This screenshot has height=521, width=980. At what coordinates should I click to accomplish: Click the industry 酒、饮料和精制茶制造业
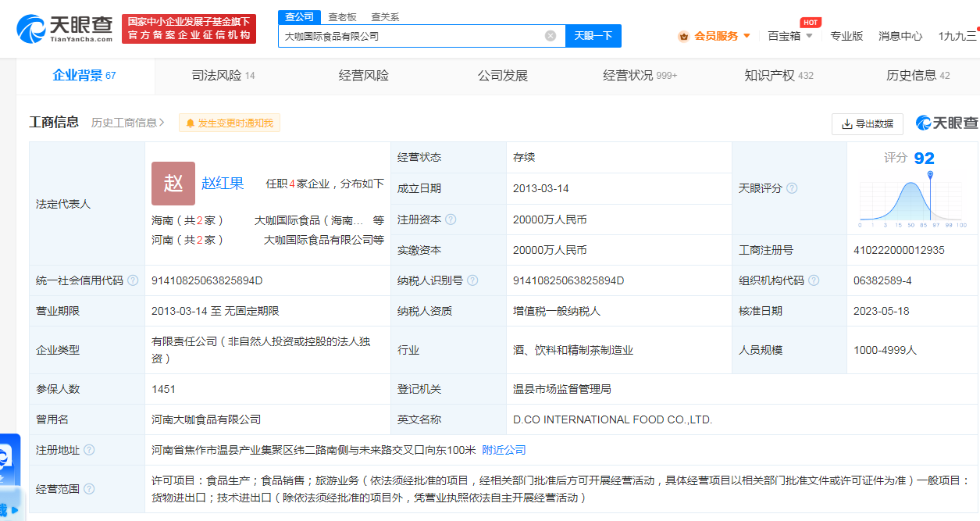[x=572, y=350]
